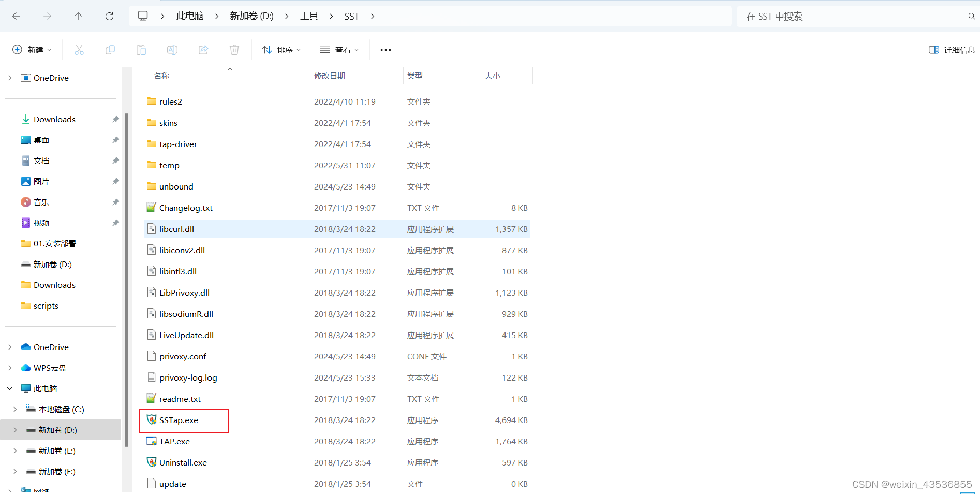Screen dimensions: 980x494
Task: Click the search magnifier icon
Action: click(972, 16)
